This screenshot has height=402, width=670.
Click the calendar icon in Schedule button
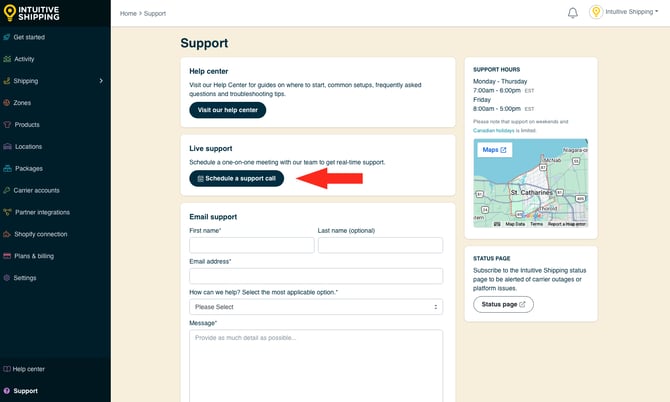pyautogui.click(x=200, y=179)
